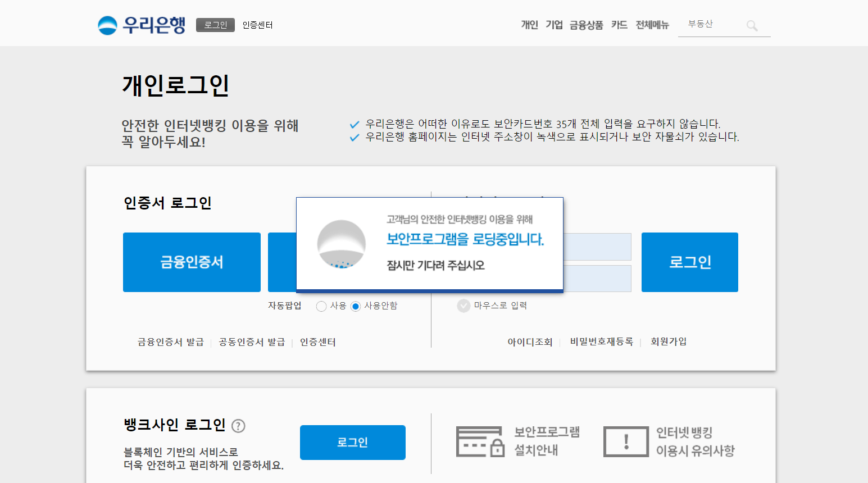Click the 로그인 header tab
Screen dimensions: 868x483
215,25
